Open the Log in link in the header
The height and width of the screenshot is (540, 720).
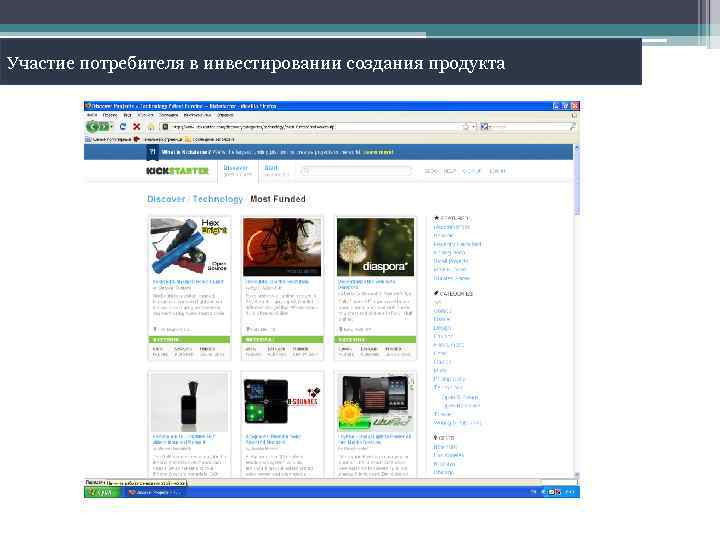pyautogui.click(x=497, y=171)
